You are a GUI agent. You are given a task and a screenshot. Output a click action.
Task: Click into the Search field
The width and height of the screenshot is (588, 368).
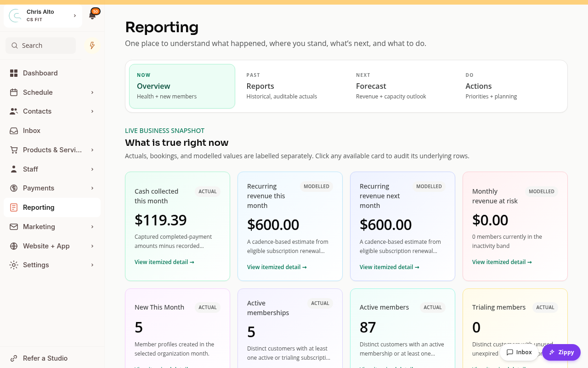click(40, 46)
